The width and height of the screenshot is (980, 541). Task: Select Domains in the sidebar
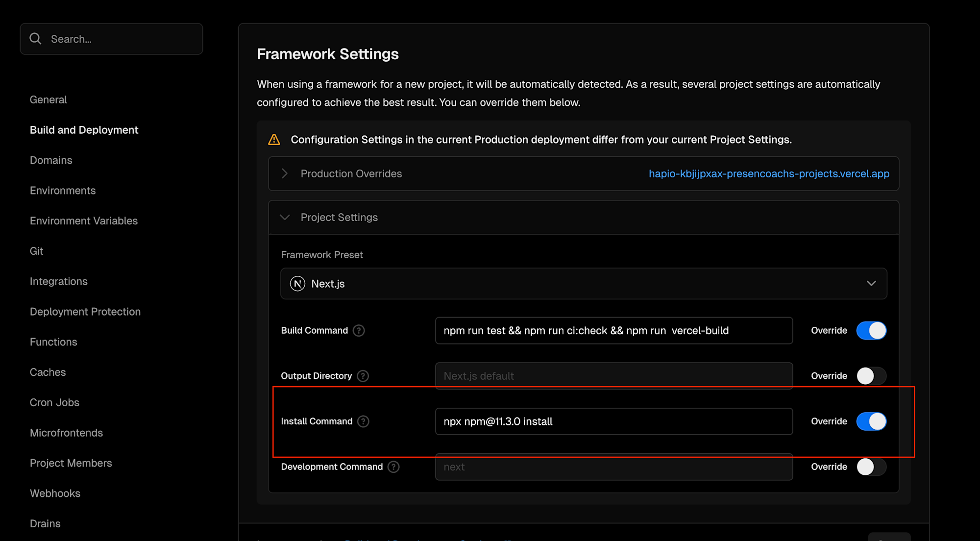coord(51,160)
